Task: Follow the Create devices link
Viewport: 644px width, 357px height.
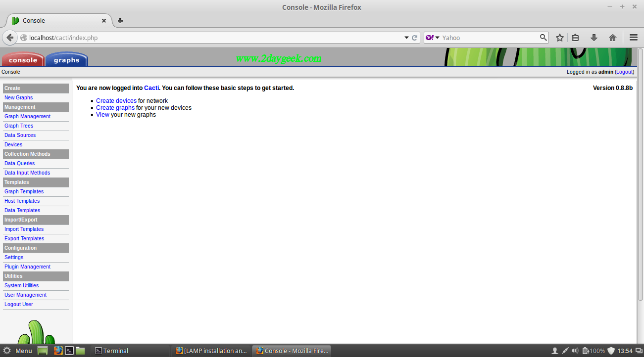Action: pyautogui.click(x=116, y=101)
